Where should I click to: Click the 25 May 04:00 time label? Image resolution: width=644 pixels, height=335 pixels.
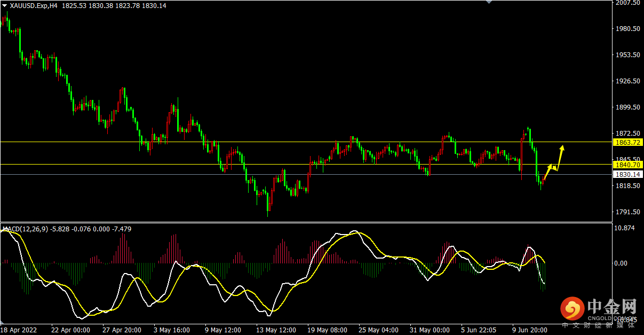378,330
